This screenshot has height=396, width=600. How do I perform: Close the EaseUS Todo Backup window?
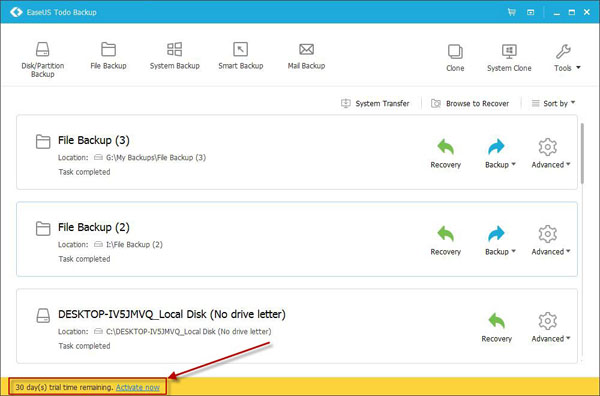pyautogui.click(x=587, y=12)
